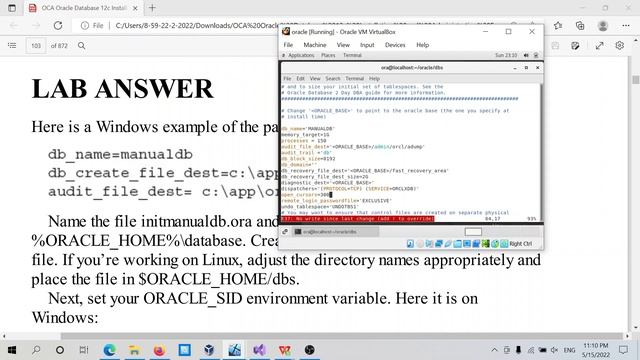Viewport: 640px width, 360px height.
Task: Open a new Edge tab
Action: click(152, 8)
